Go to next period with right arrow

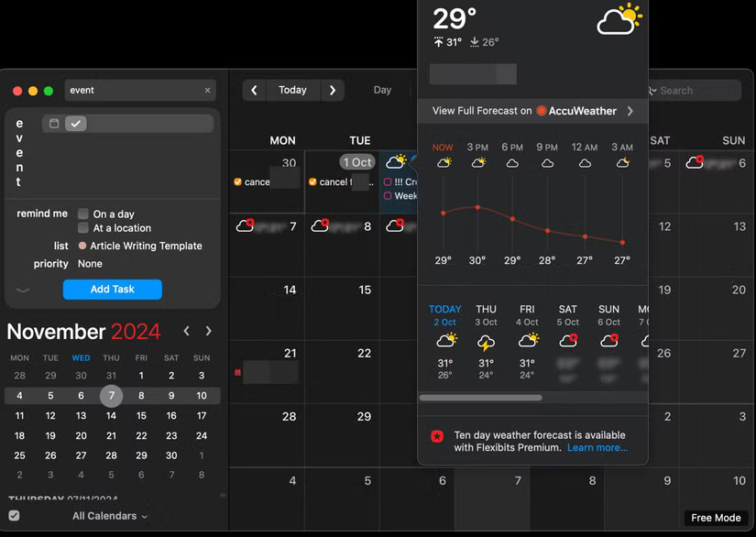click(332, 90)
